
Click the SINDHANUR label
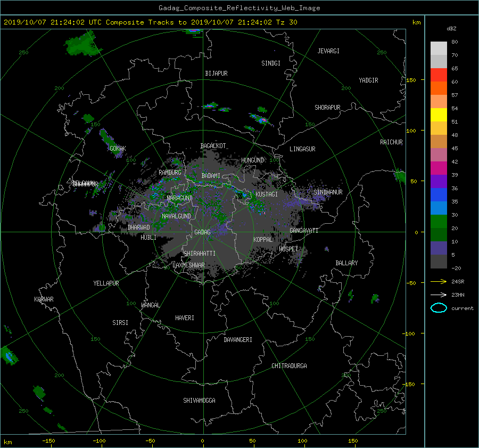[x=328, y=192]
